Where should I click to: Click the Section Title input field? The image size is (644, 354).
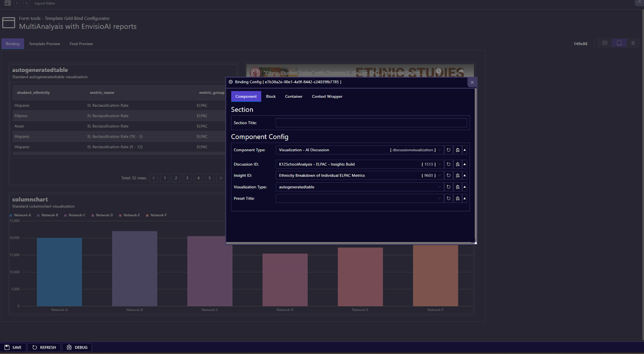(371, 123)
